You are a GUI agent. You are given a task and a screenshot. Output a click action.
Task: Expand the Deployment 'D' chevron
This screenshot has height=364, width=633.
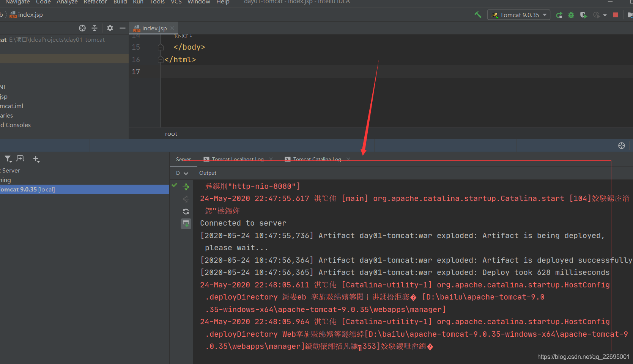click(x=186, y=173)
